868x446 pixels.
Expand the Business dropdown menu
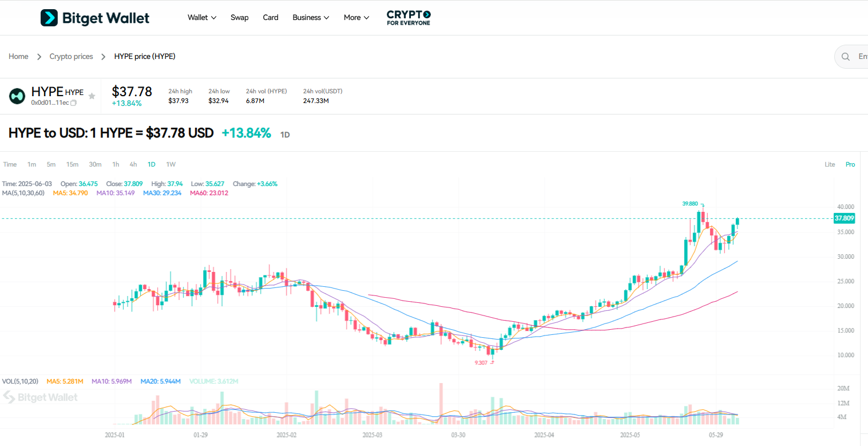pos(311,18)
